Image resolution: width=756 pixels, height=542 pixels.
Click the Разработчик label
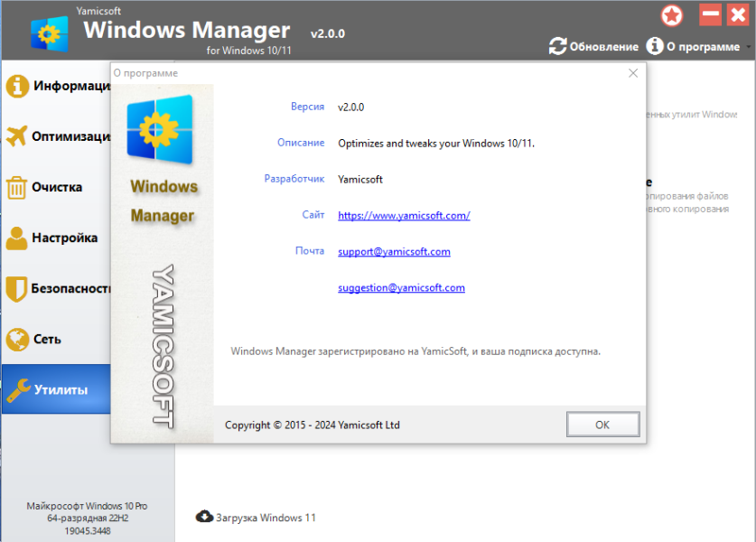[x=294, y=179]
